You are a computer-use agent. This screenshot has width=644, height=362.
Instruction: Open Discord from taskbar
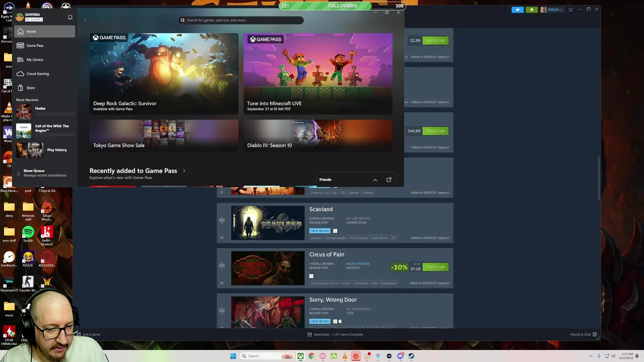pos(400,356)
